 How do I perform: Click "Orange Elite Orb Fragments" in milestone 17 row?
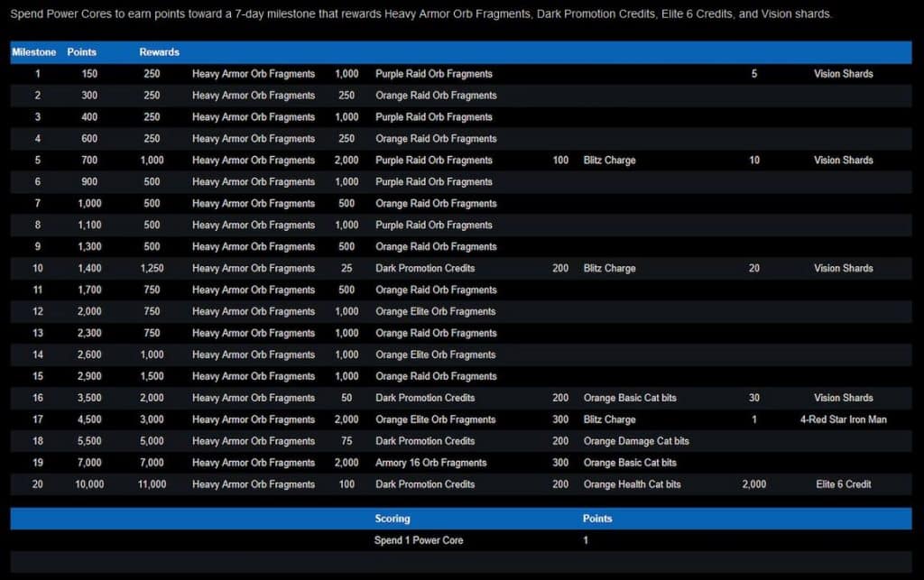click(x=436, y=419)
